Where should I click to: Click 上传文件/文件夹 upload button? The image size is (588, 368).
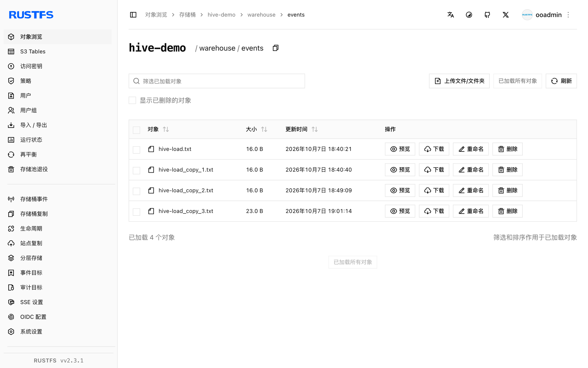(459, 81)
